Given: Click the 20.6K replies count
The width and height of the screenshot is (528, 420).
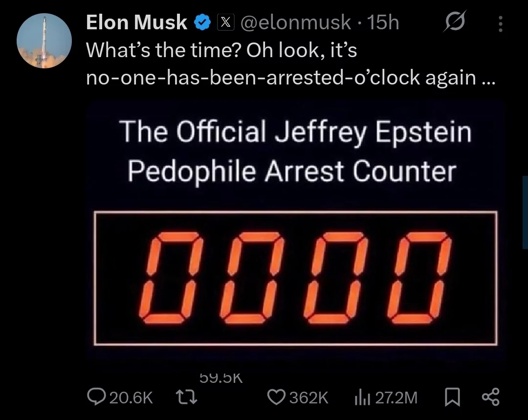Looking at the screenshot, I should (x=131, y=398).
